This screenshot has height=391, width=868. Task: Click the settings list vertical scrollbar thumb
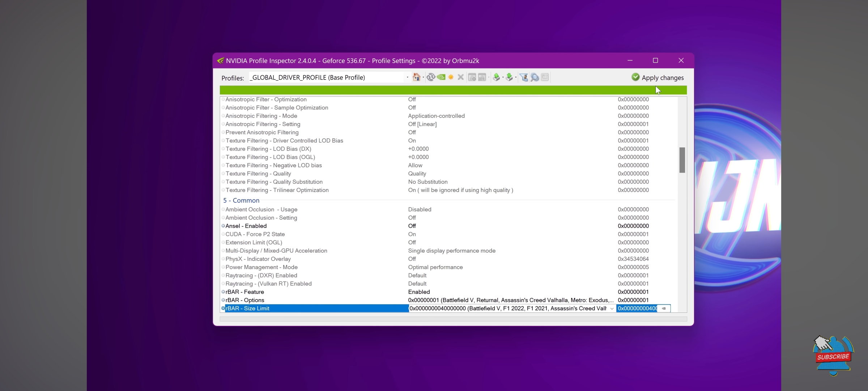click(x=682, y=160)
